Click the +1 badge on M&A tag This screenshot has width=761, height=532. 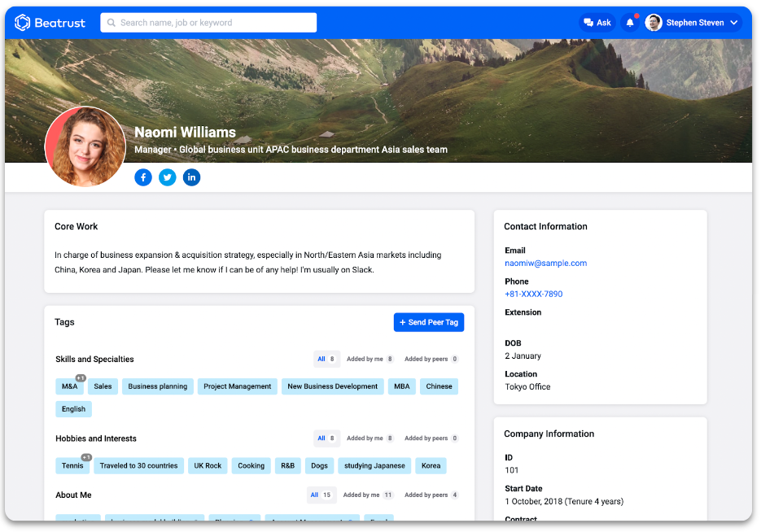[81, 377]
